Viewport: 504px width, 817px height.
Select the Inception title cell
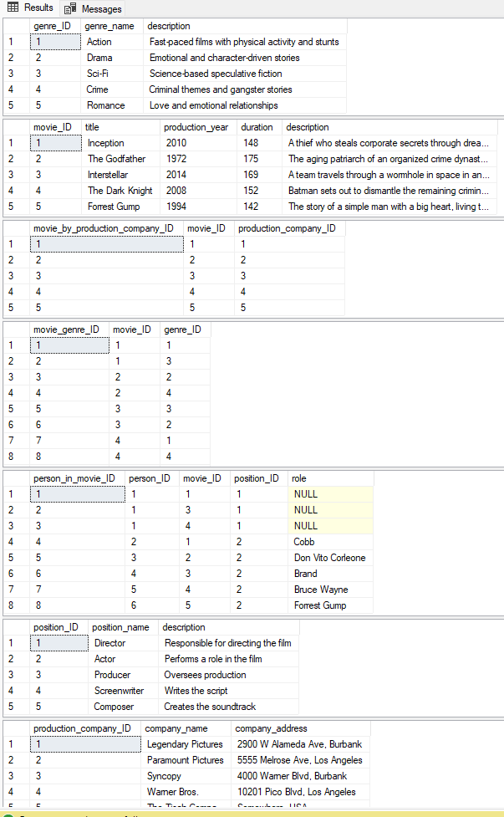[x=105, y=143]
